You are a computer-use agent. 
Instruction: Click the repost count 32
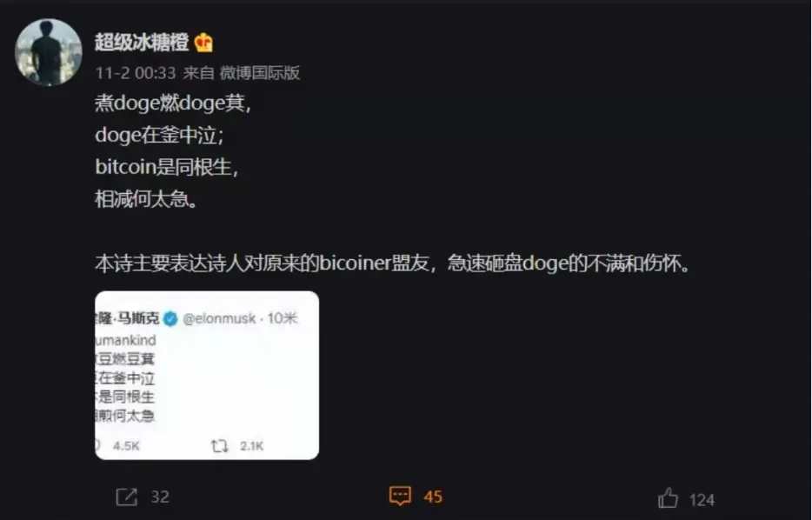tap(160, 497)
